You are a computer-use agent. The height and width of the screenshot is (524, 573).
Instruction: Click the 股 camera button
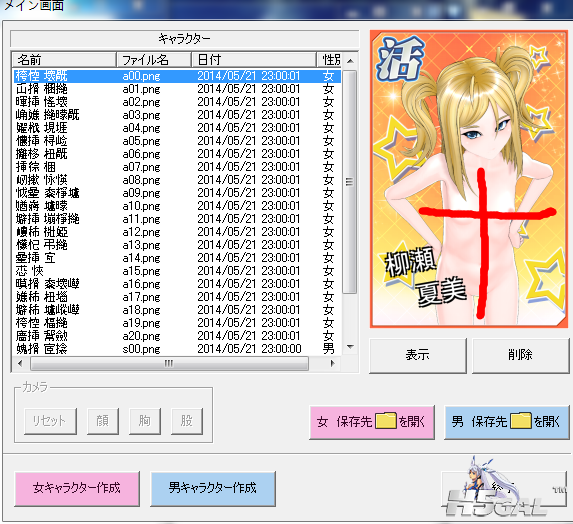tap(187, 421)
